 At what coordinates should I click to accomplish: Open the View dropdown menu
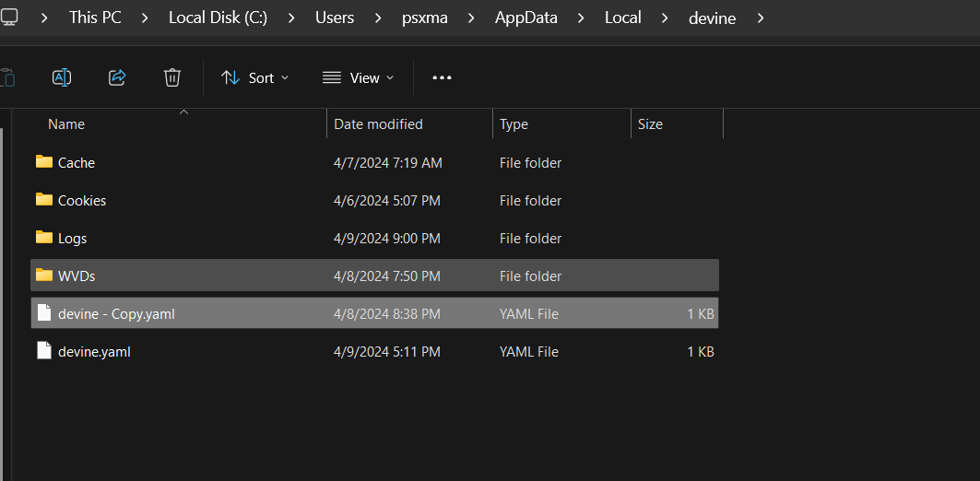point(359,77)
